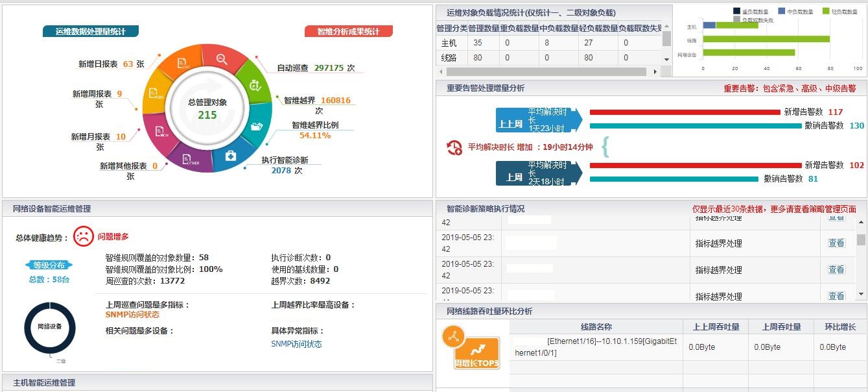Select the DAY report icon in the donut
The height and width of the screenshot is (392, 868).
tap(181, 62)
